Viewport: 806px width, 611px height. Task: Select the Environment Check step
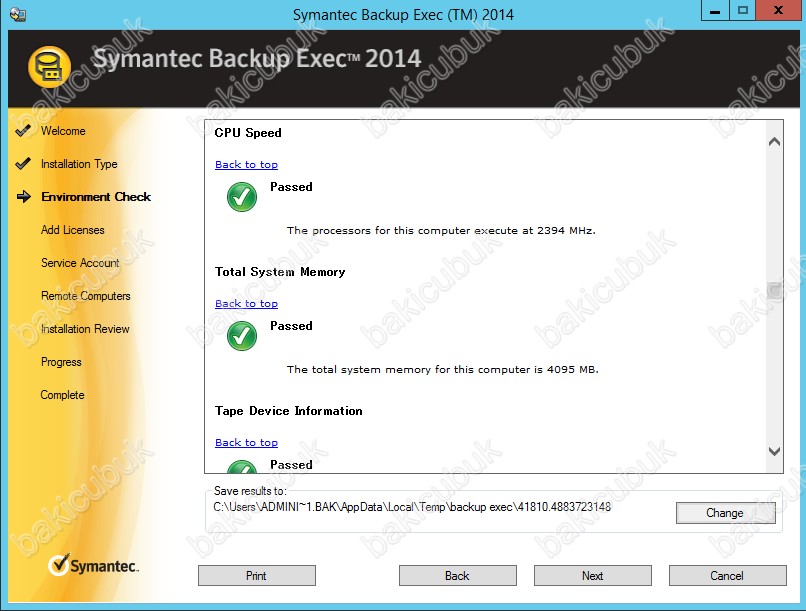[x=96, y=197]
